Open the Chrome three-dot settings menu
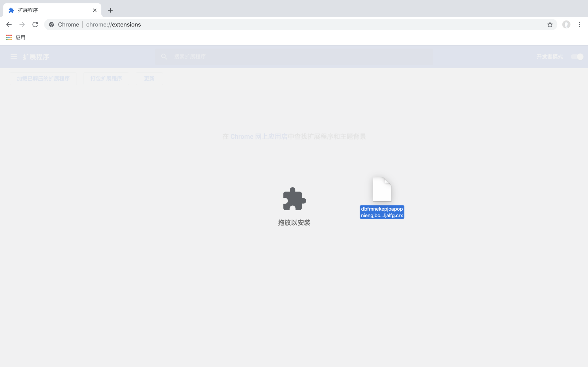 point(579,24)
